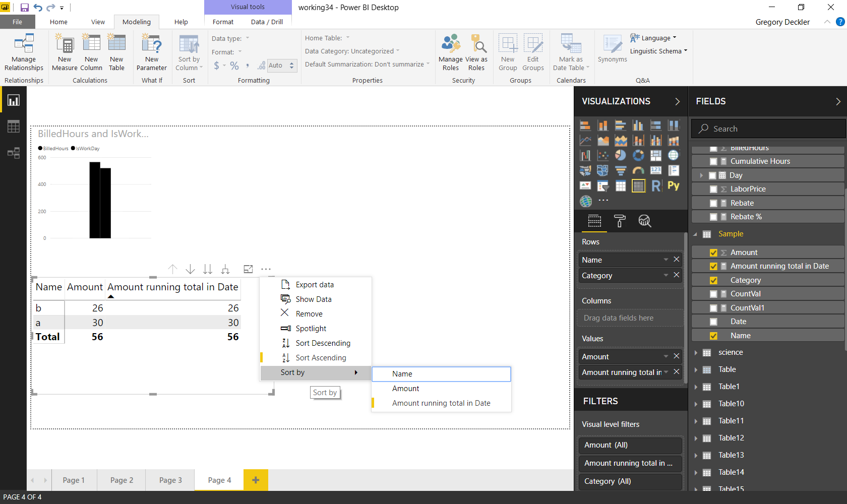Viewport: 847px width, 504px height.
Task: Create a New Parameter for What If
Action: pyautogui.click(x=151, y=52)
